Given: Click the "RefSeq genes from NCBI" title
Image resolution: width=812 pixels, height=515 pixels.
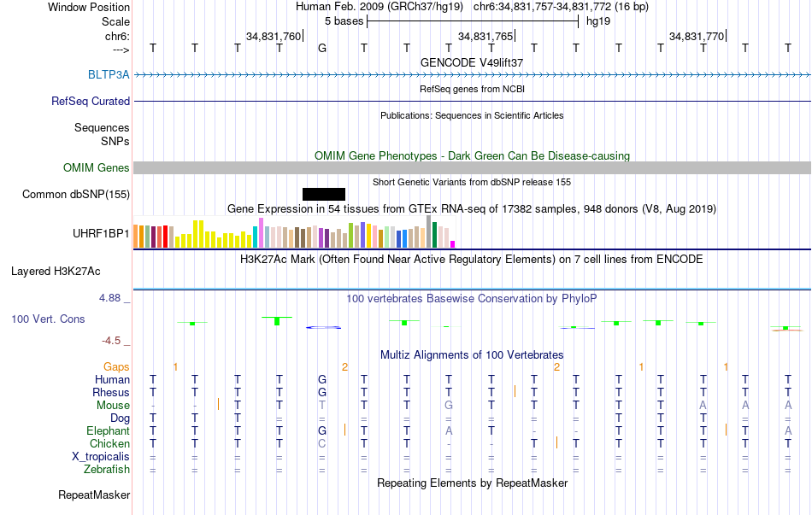Looking at the screenshot, I should point(472,89).
